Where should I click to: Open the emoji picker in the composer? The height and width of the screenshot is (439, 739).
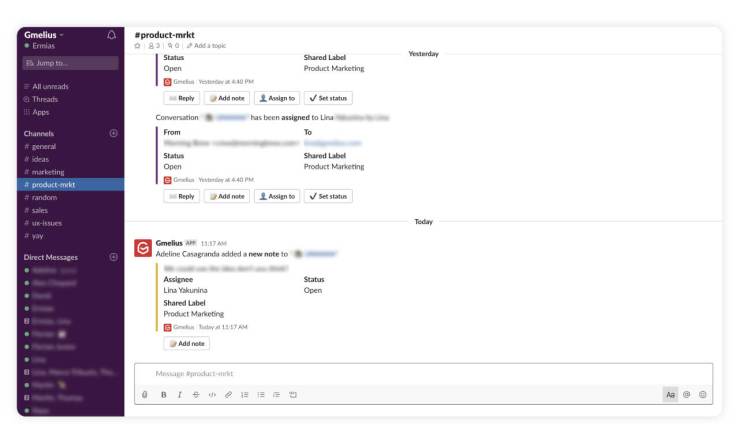coord(703,395)
